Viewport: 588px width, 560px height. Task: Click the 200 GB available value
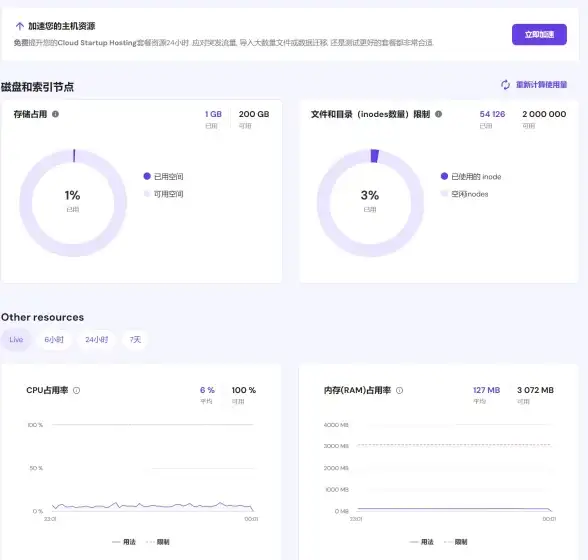(x=254, y=114)
